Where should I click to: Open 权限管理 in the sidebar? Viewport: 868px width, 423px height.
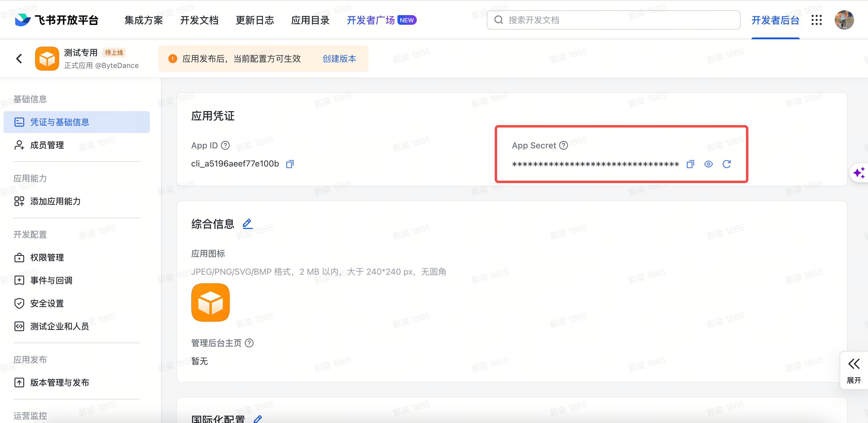76,257
